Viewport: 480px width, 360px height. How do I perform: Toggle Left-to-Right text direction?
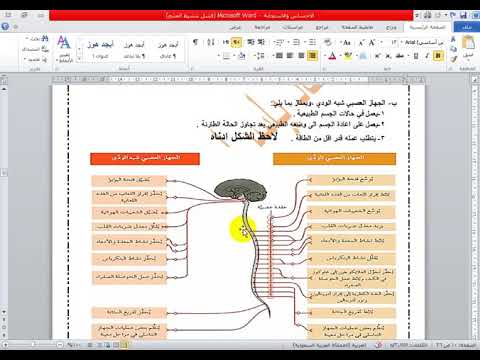pyautogui.click(x=226, y=42)
